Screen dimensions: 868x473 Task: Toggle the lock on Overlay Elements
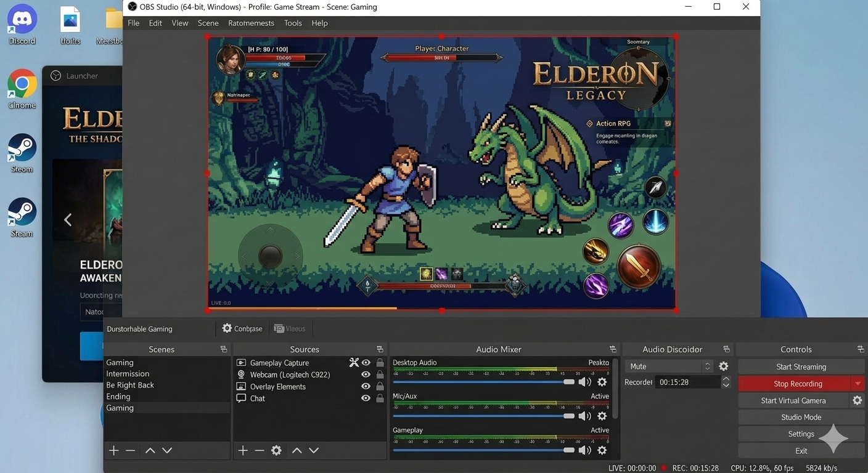pos(380,386)
